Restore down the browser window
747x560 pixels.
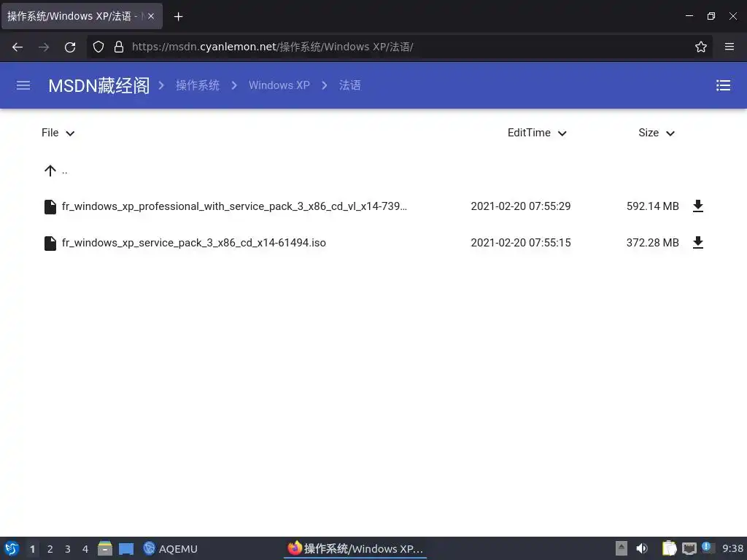point(711,16)
